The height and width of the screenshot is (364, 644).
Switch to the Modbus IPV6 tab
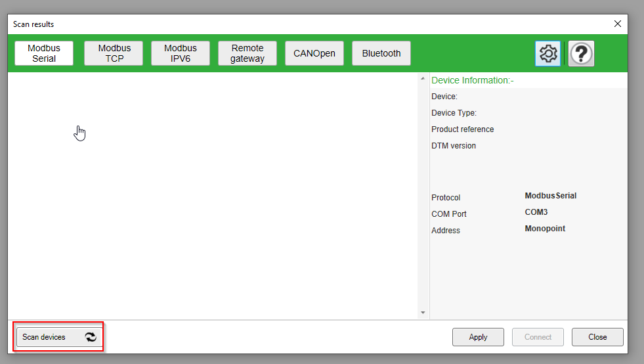click(x=181, y=53)
